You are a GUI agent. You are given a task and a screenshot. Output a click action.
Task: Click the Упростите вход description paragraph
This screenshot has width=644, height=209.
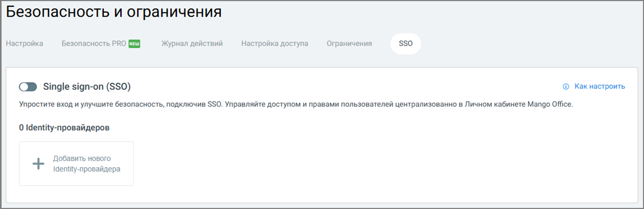coord(296,104)
